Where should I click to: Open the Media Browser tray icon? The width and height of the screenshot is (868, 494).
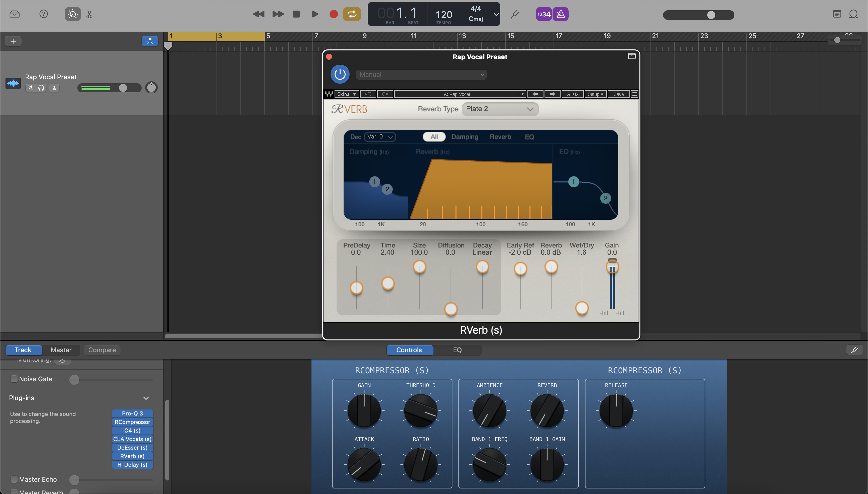coord(14,14)
